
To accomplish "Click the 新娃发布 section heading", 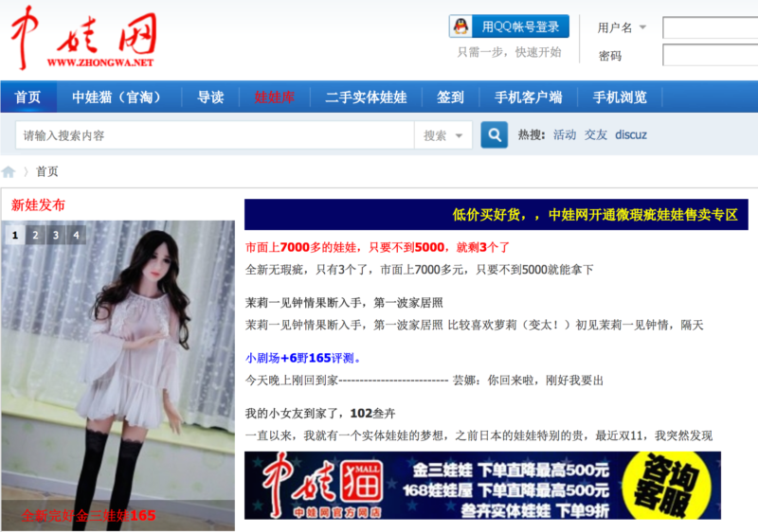I will 38,204.
